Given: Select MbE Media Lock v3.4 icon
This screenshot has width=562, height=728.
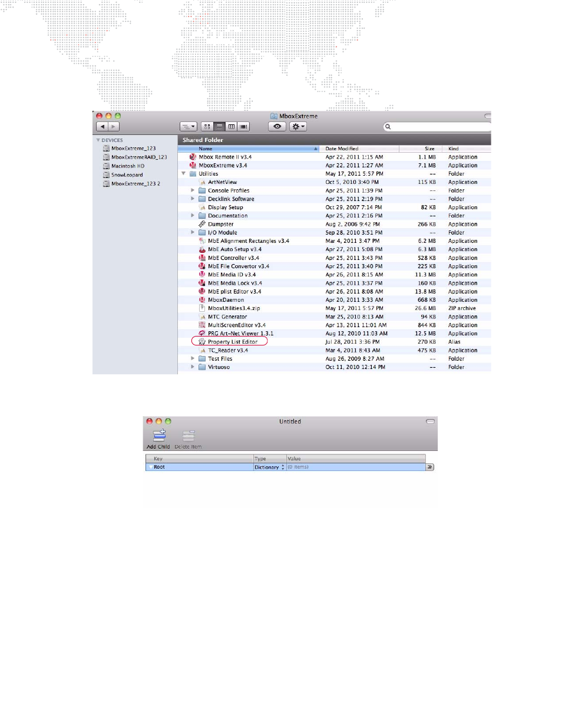Looking at the screenshot, I should [202, 283].
